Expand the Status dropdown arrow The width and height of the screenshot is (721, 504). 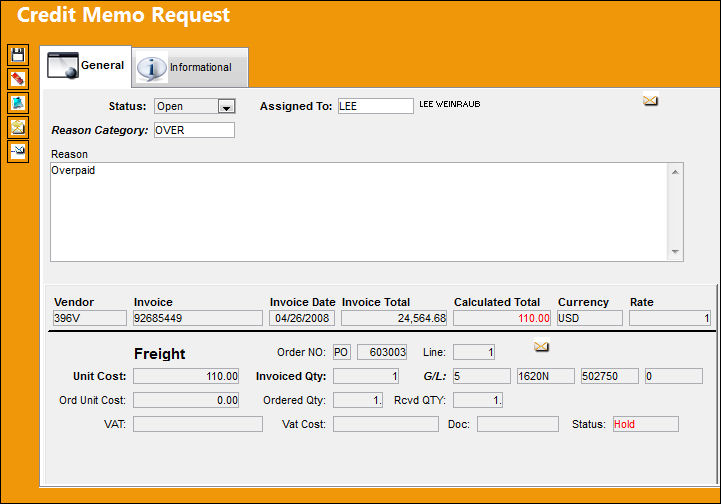(x=226, y=107)
